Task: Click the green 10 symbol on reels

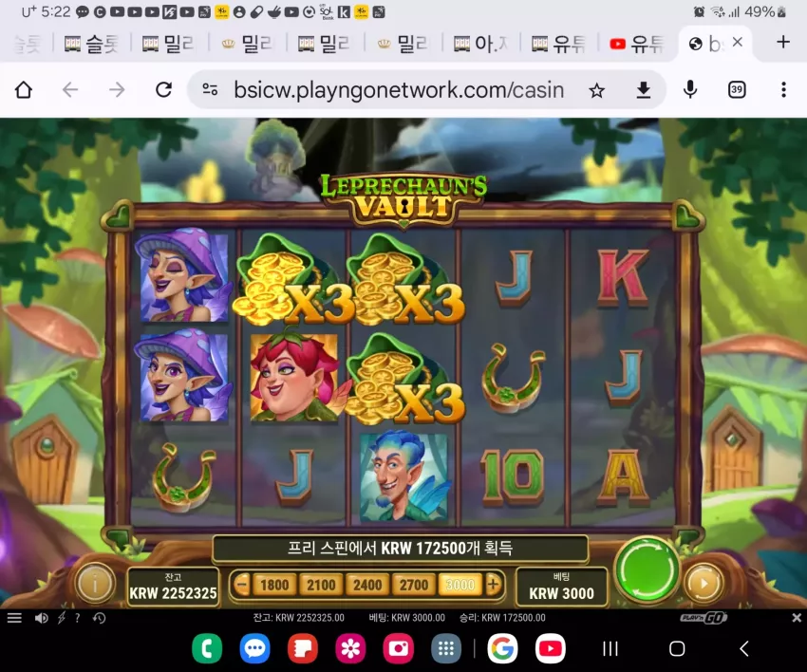Action: (513, 477)
